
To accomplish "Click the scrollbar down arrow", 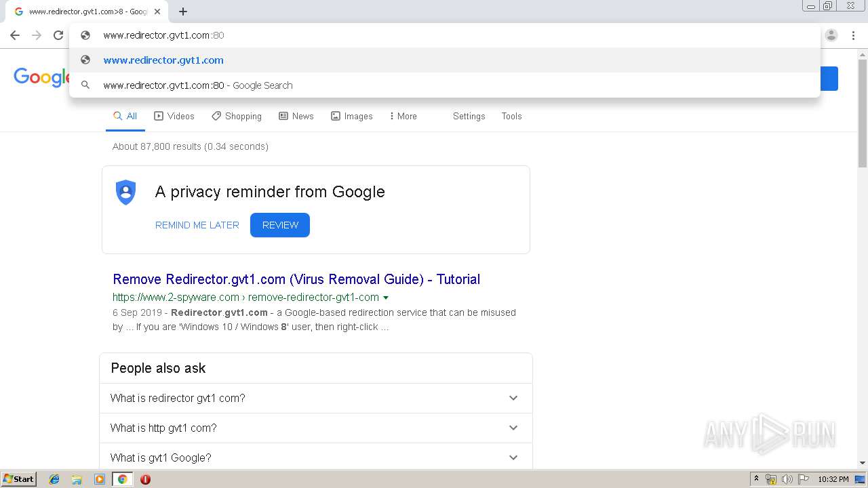I will pyautogui.click(x=863, y=463).
